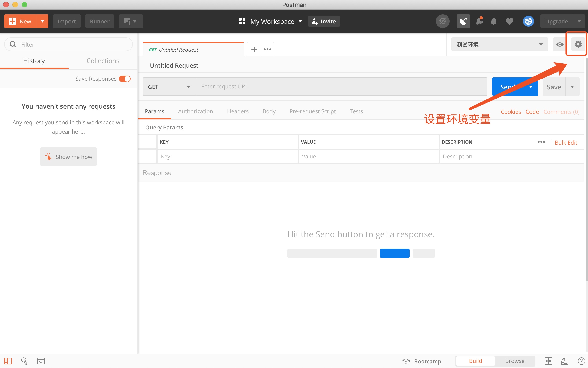The width and height of the screenshot is (588, 368).
Task: Click the sync status offline icon
Action: pos(442,21)
